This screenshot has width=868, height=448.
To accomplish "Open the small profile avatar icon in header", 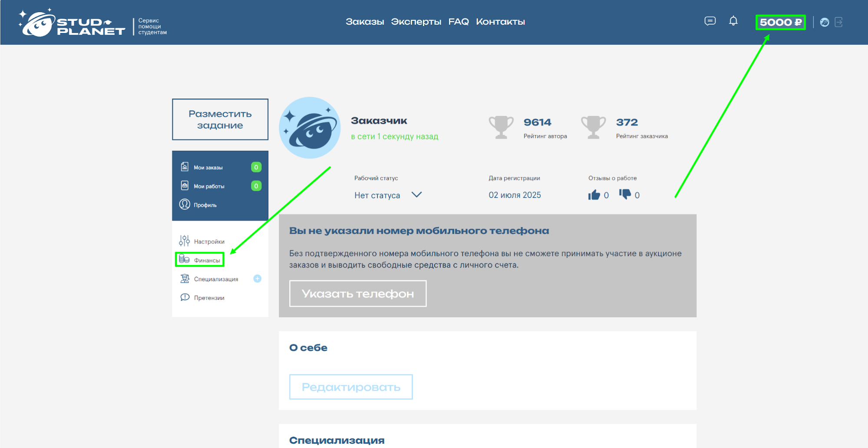I will pos(825,22).
